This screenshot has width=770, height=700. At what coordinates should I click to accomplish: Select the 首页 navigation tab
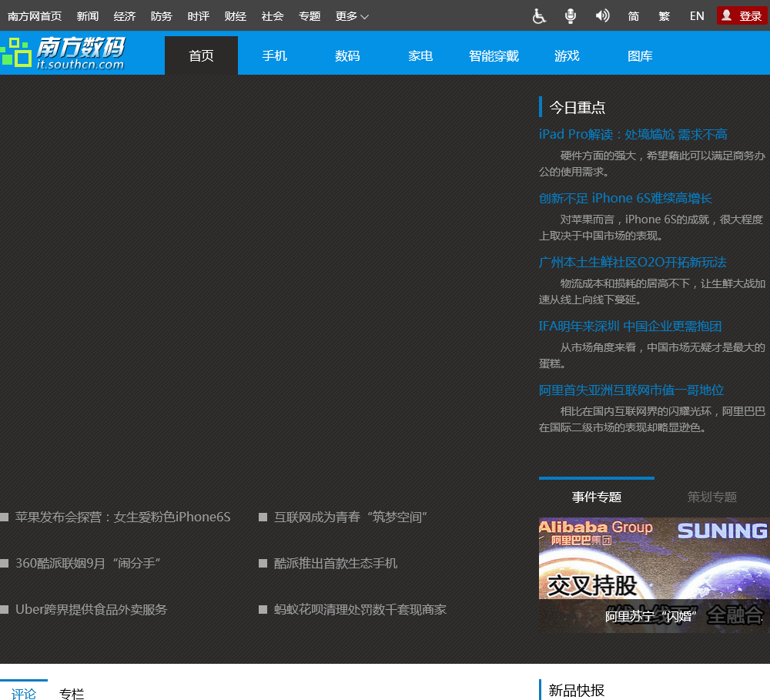[201, 55]
